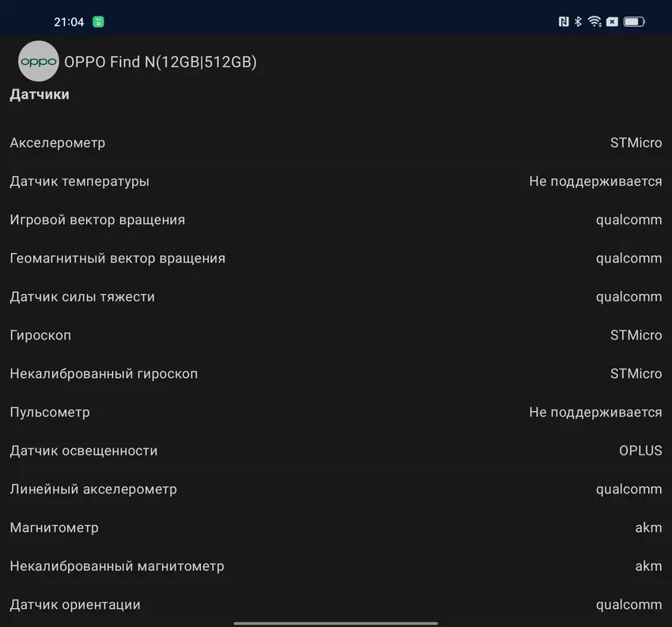Select the OPPO Find N(12GB|512GB) title
The height and width of the screenshot is (627, 672).
point(160,62)
